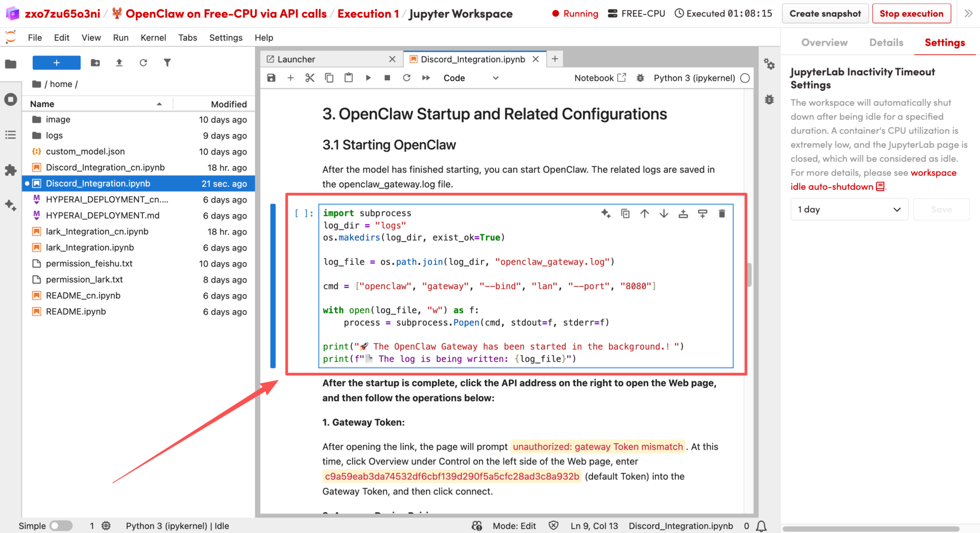Run the selected cell with play icon

coord(368,78)
